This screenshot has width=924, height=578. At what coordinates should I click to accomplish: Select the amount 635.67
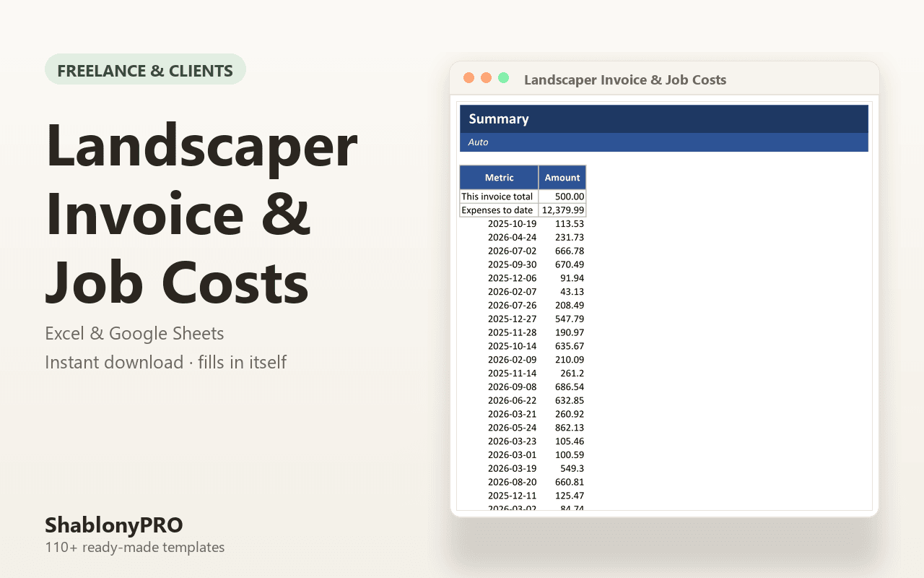[x=569, y=346]
